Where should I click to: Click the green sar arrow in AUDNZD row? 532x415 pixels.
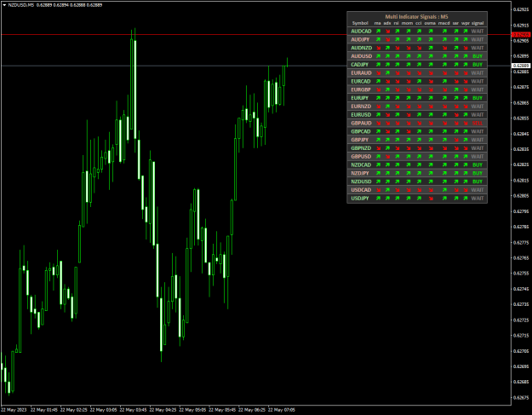tap(456, 48)
